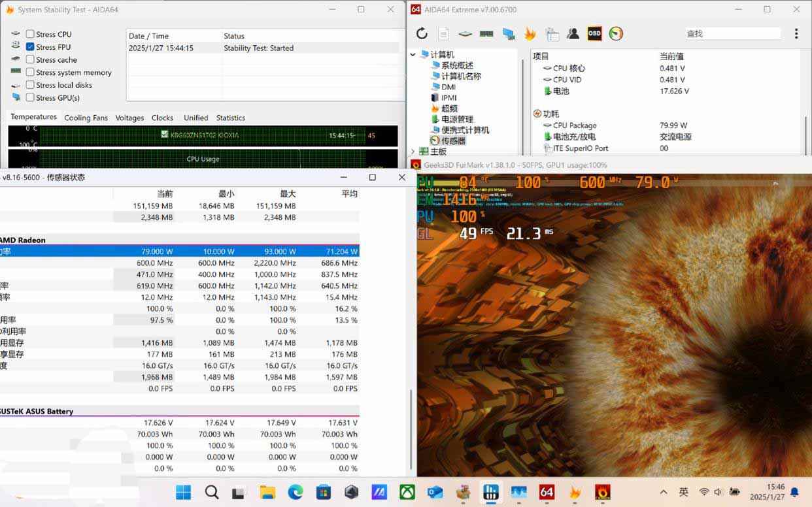The height and width of the screenshot is (507, 812).
Task: Enable the Stress CPU checkbox
Action: coord(30,34)
